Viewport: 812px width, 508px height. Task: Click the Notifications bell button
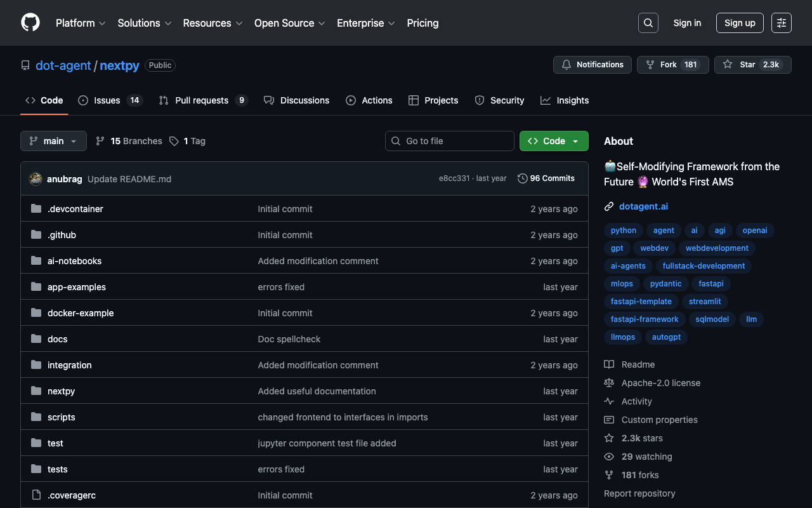pyautogui.click(x=592, y=65)
